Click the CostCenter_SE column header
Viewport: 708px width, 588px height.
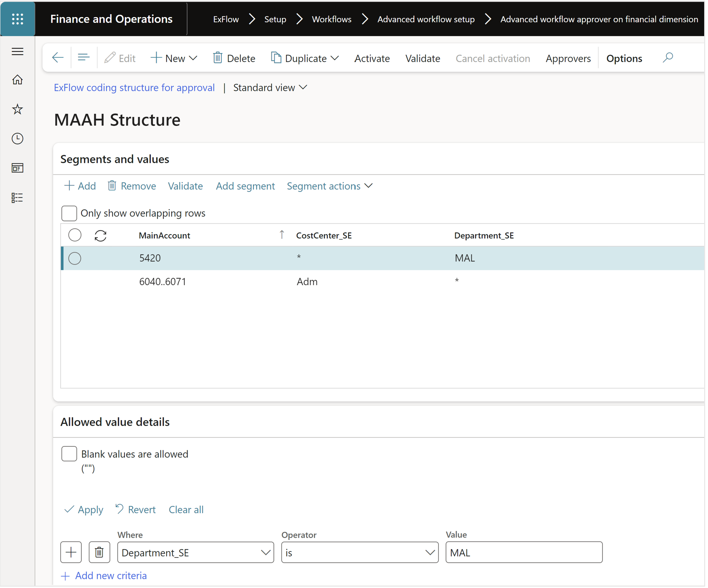[324, 235]
